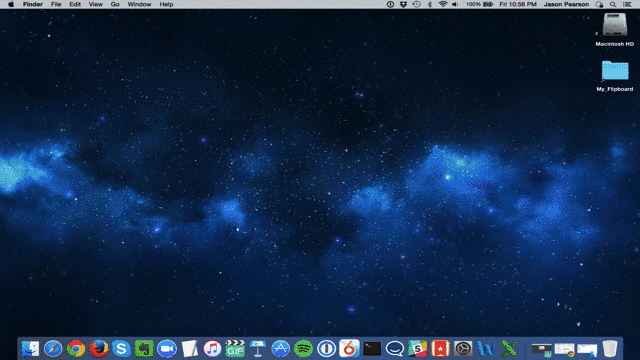The image size is (640, 360).
Task: Open the dark gear utility in dock
Action: pos(463,349)
